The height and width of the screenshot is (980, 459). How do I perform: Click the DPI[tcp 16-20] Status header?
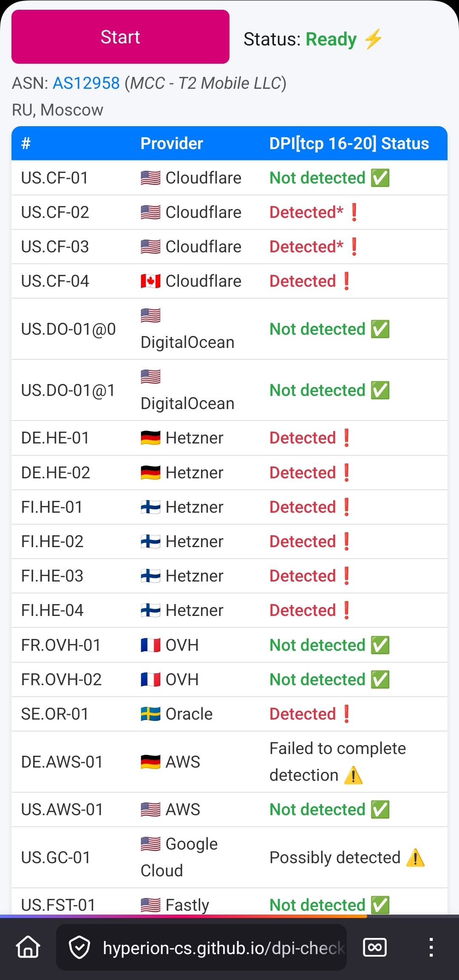click(x=349, y=144)
